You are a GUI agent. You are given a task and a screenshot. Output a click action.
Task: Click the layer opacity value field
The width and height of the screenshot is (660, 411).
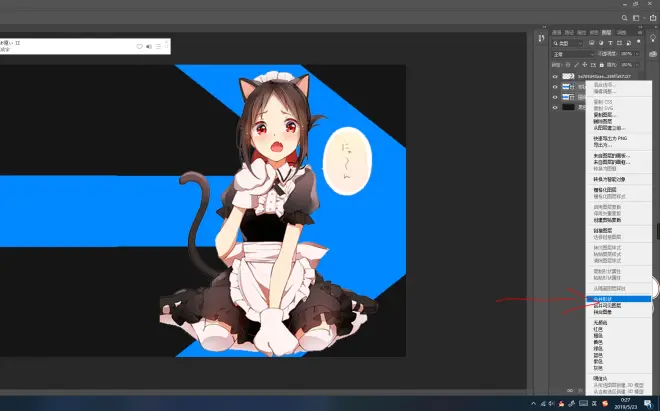pyautogui.click(x=626, y=54)
